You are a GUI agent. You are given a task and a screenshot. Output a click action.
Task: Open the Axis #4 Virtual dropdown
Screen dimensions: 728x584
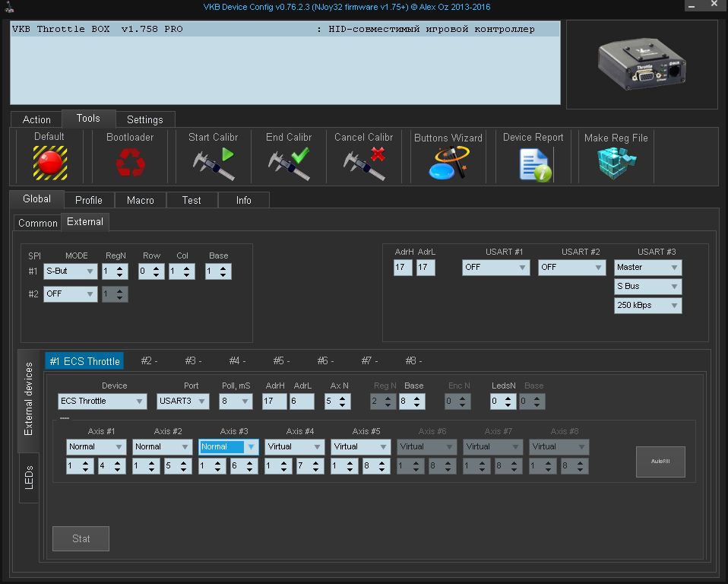tap(294, 447)
